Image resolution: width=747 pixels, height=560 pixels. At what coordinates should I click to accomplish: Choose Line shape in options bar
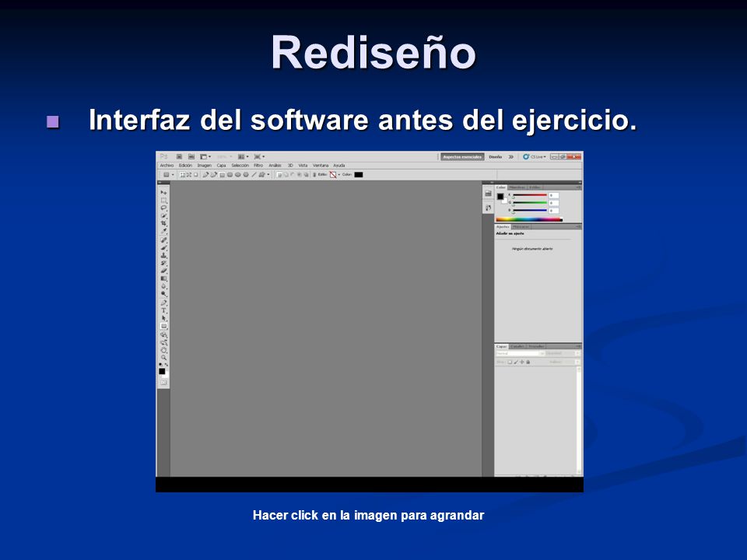(x=254, y=175)
